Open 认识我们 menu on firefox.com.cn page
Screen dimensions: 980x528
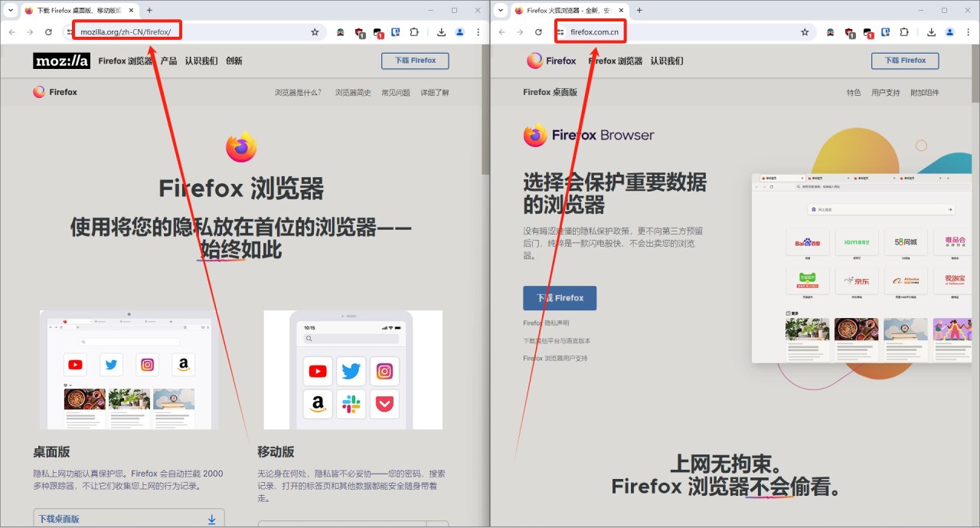coord(667,61)
